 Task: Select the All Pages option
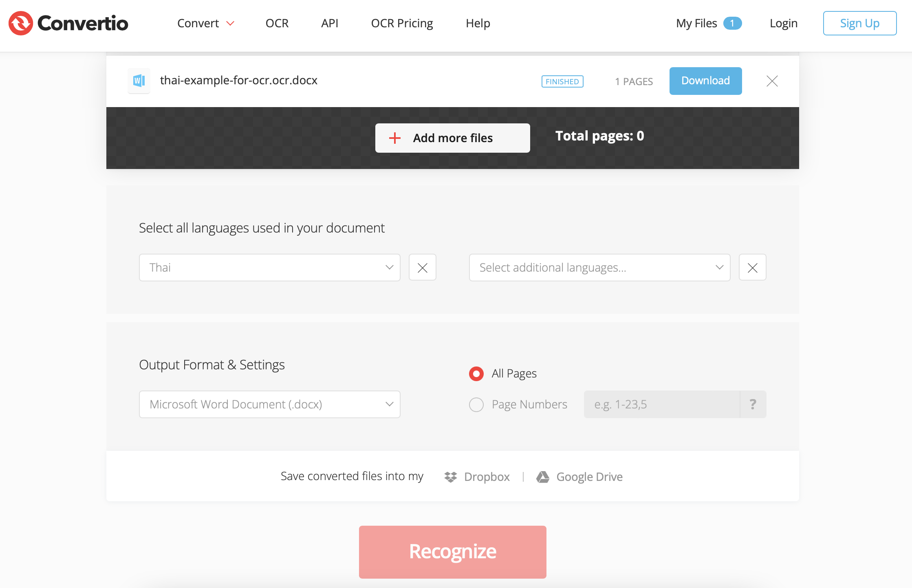476,373
